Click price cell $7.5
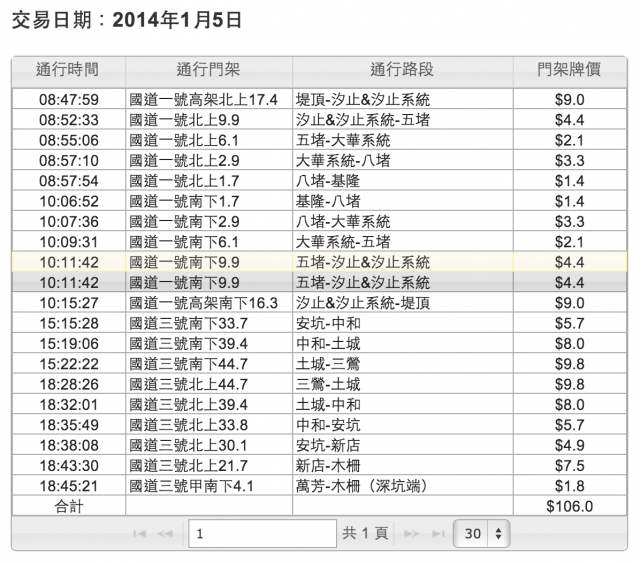Screen dimensions: 640x563 (570, 465)
